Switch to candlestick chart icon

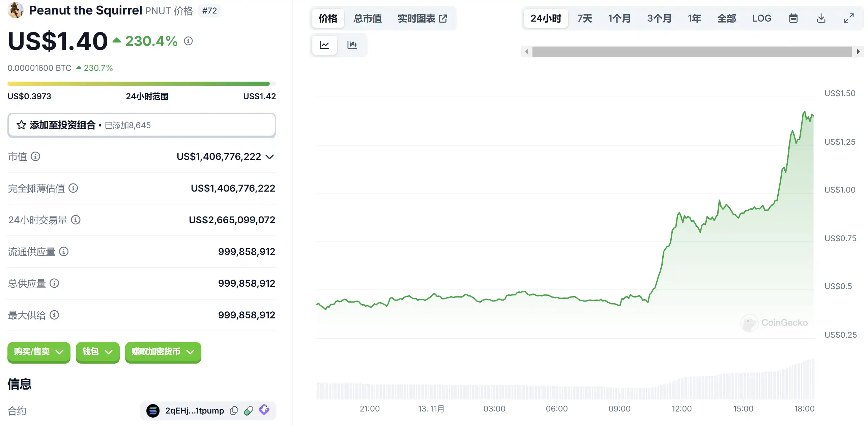(352, 45)
